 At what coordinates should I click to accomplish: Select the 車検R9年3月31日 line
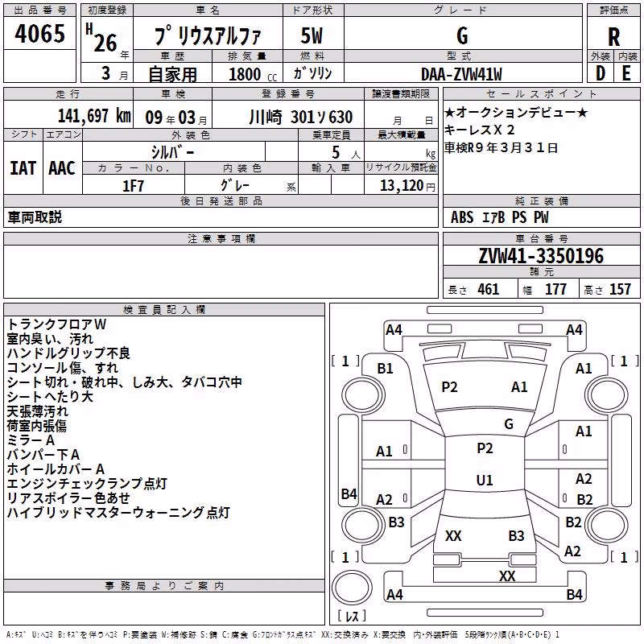[501, 147]
